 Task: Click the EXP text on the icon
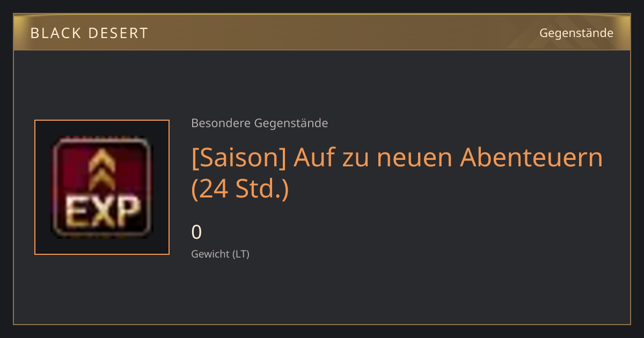(102, 213)
